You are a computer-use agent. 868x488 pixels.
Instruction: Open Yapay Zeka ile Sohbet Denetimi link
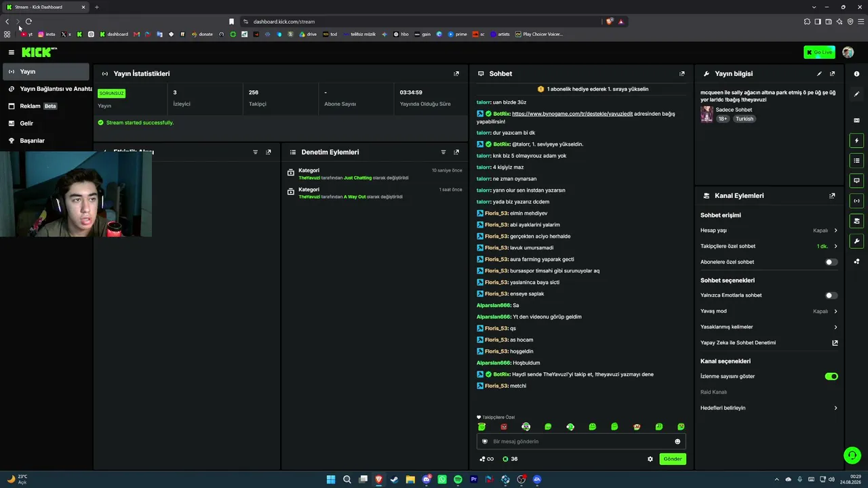[769, 343]
